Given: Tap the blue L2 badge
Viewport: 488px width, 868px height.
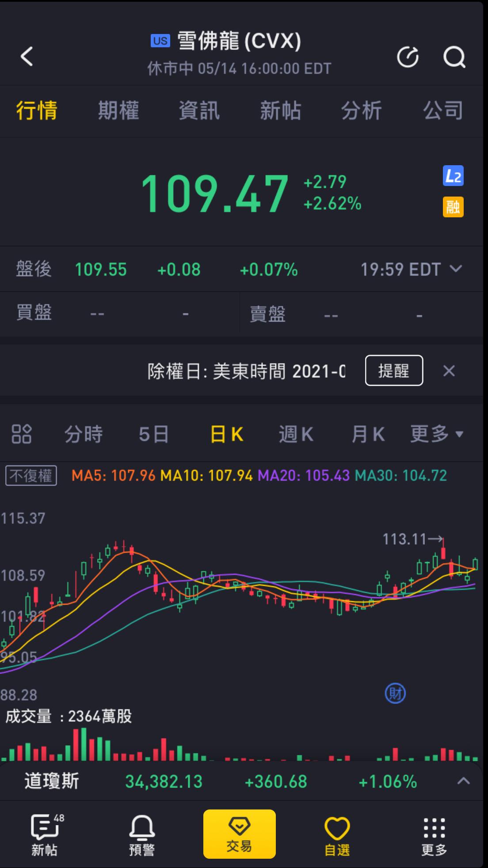Looking at the screenshot, I should (x=453, y=176).
